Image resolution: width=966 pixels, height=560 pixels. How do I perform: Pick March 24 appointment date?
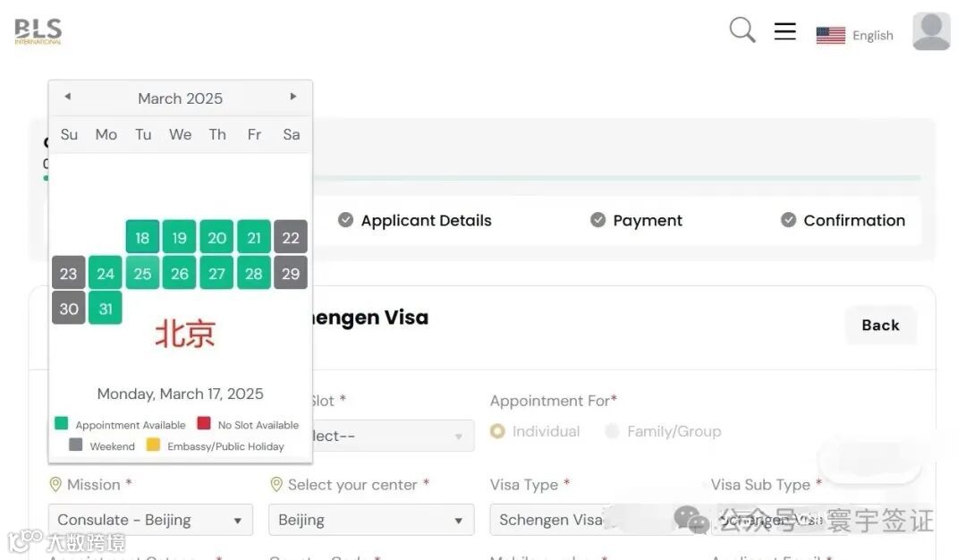click(106, 273)
